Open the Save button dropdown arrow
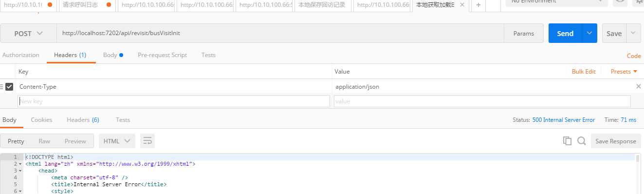Screen dimensions: 644x194 pos(633,33)
